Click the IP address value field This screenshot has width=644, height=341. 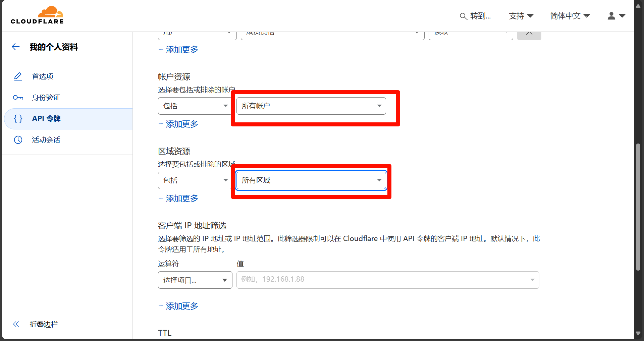pyautogui.click(x=388, y=280)
